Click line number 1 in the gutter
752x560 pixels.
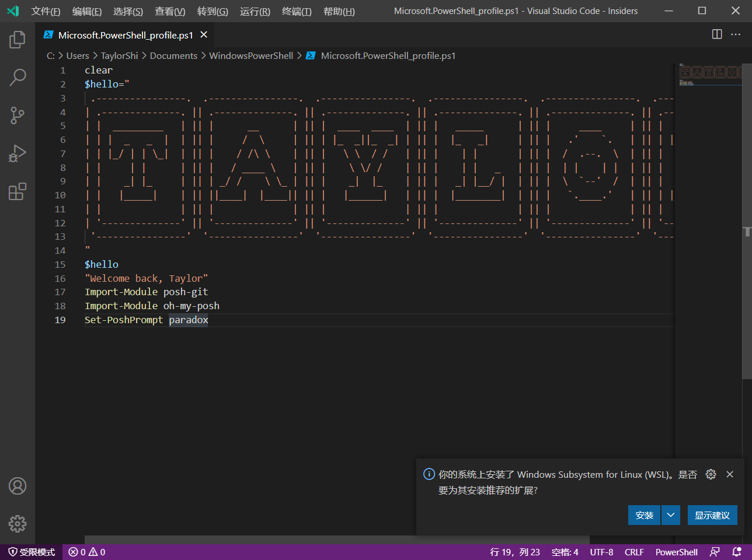point(62,70)
